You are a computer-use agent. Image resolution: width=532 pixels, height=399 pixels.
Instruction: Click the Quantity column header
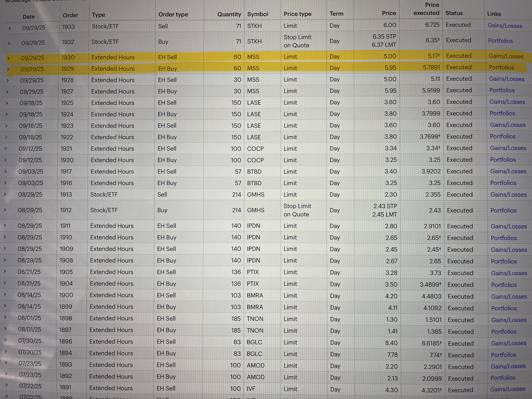pyautogui.click(x=229, y=14)
